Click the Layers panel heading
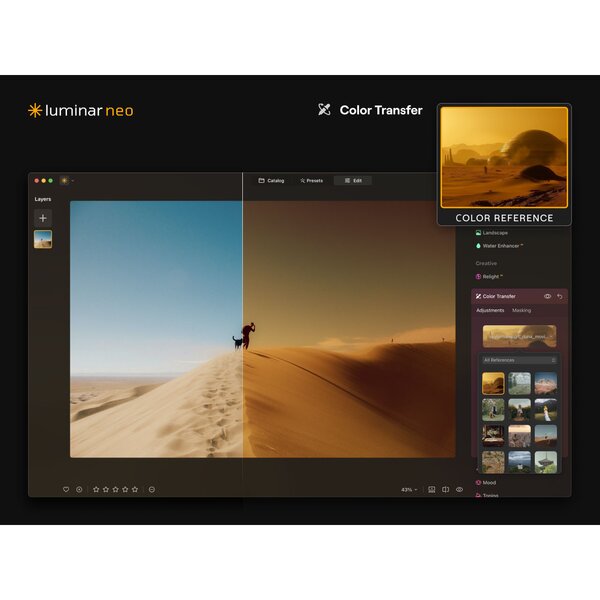The image size is (600, 600). (43, 199)
